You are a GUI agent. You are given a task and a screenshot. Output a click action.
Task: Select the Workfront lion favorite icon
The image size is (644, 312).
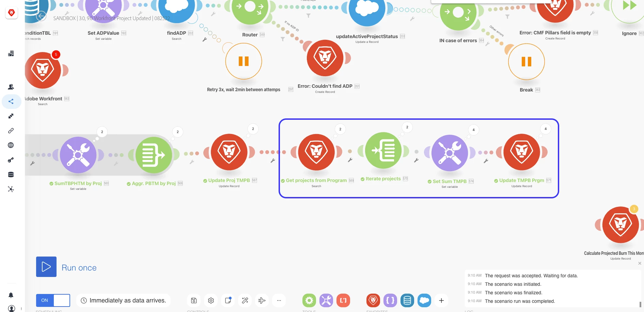373,300
